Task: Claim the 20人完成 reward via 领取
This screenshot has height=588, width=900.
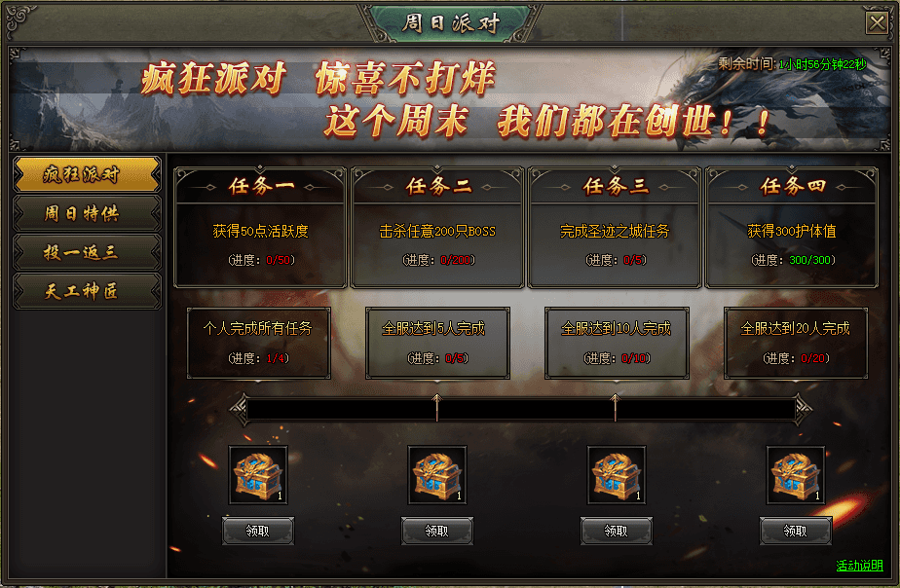Action: click(x=796, y=532)
